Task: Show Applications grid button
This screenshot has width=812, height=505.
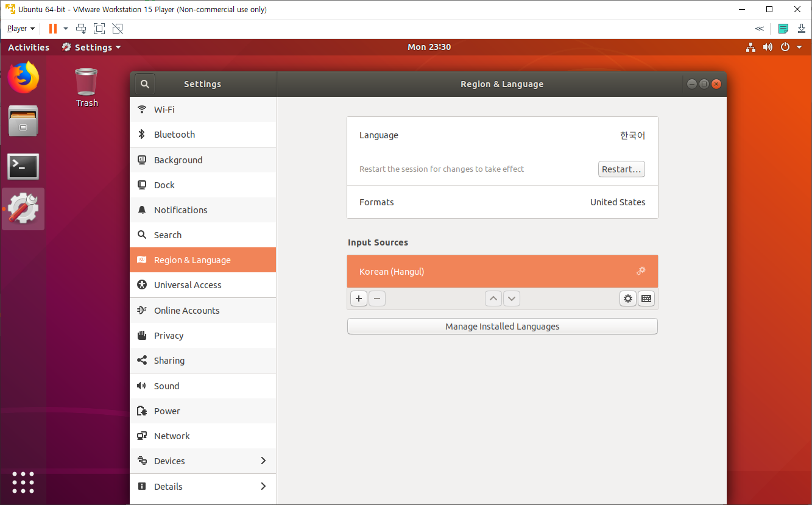Action: 23,482
